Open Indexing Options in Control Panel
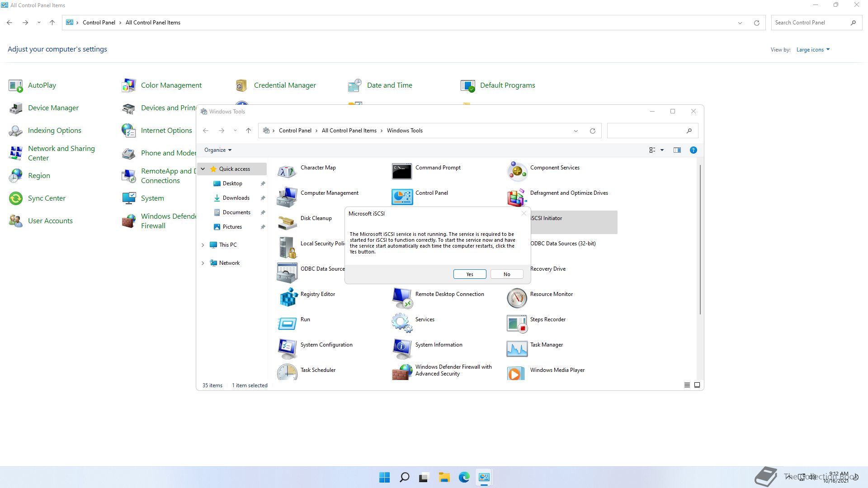Viewport: 868px width, 488px height. click(x=55, y=131)
